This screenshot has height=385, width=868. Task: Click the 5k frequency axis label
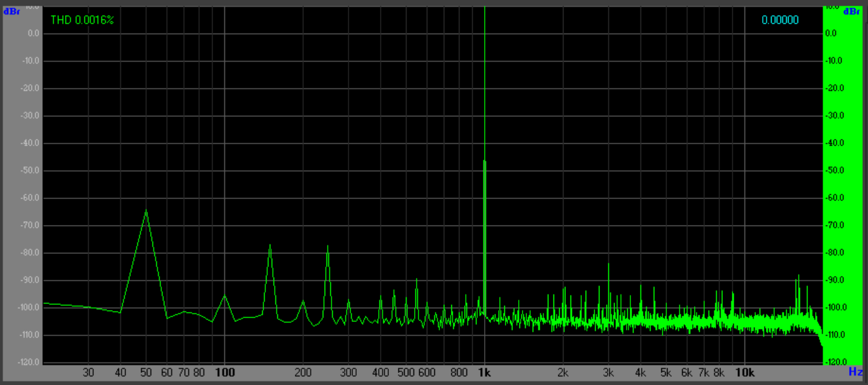(666, 372)
